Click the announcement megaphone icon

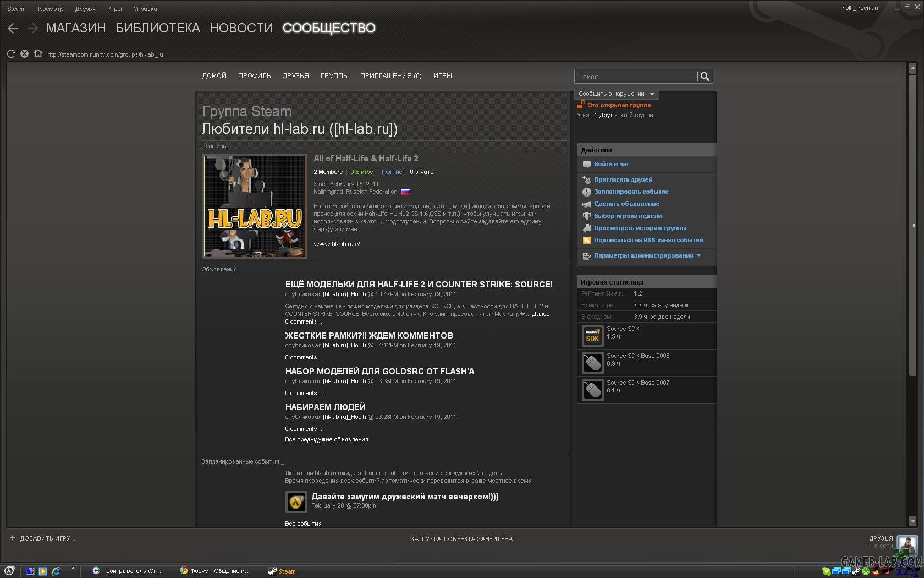click(x=587, y=204)
